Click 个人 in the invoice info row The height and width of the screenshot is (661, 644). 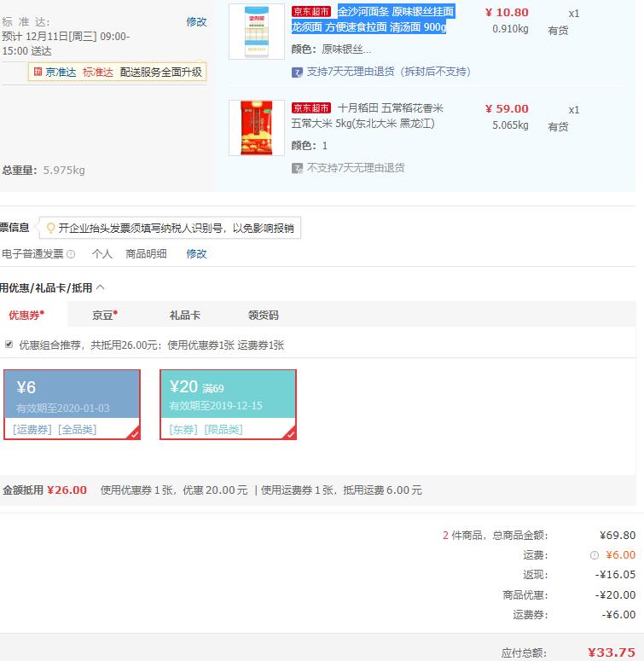(102, 254)
